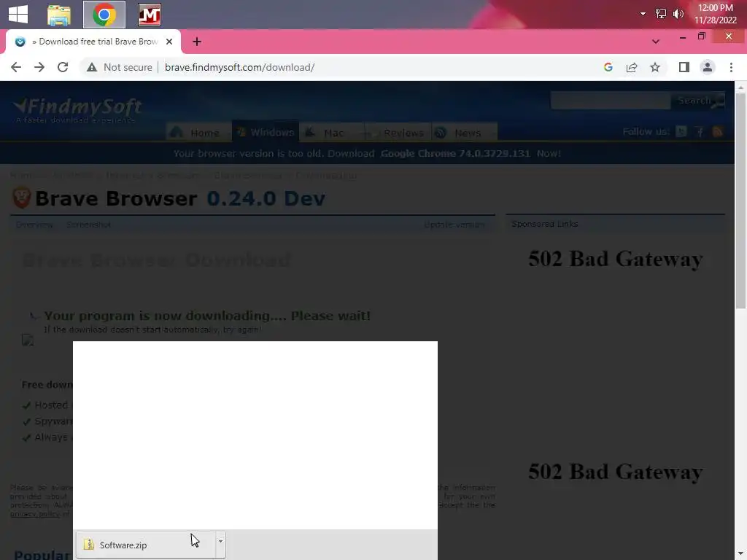Click the scrollbar down arrow
747x560 pixels.
740,555
